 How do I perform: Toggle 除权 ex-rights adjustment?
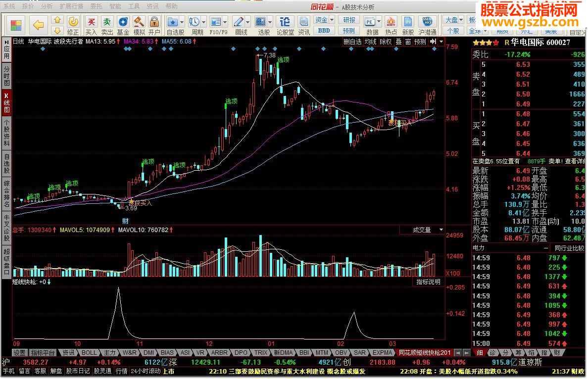(386, 42)
